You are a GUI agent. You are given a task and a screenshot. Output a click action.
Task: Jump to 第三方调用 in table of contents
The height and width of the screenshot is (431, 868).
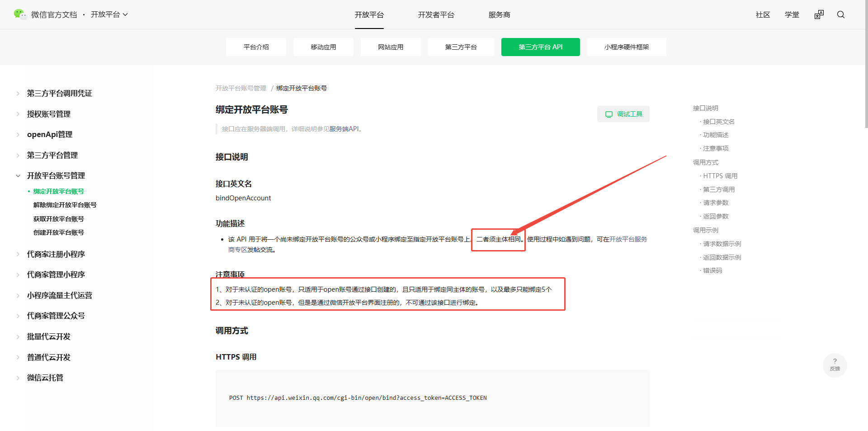[x=719, y=189]
